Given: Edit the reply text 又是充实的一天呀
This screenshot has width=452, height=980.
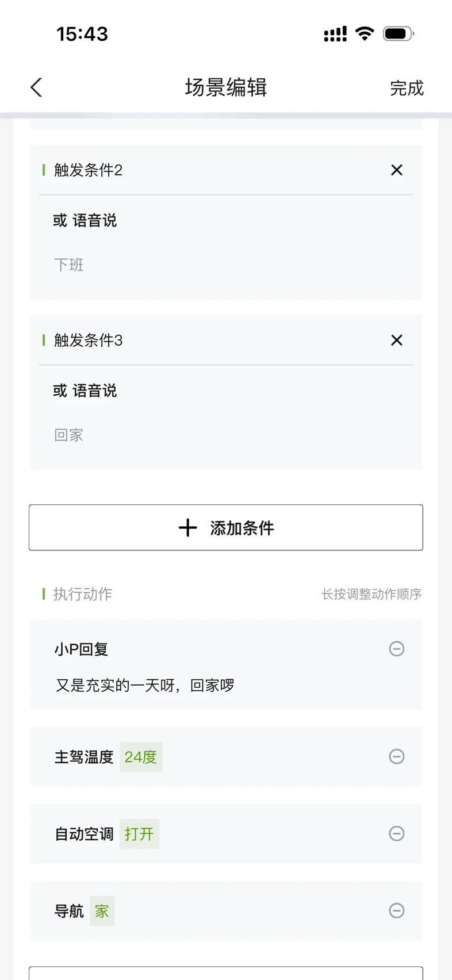Looking at the screenshot, I should (x=145, y=685).
